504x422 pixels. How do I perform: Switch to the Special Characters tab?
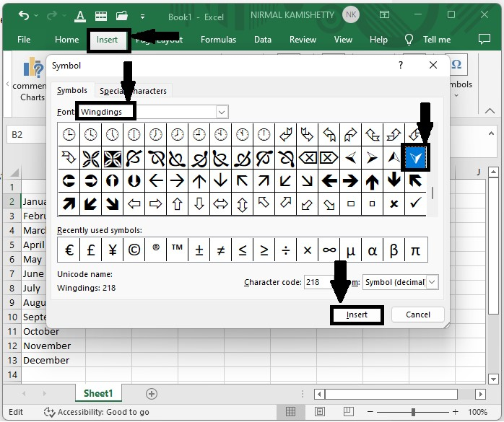[133, 91]
